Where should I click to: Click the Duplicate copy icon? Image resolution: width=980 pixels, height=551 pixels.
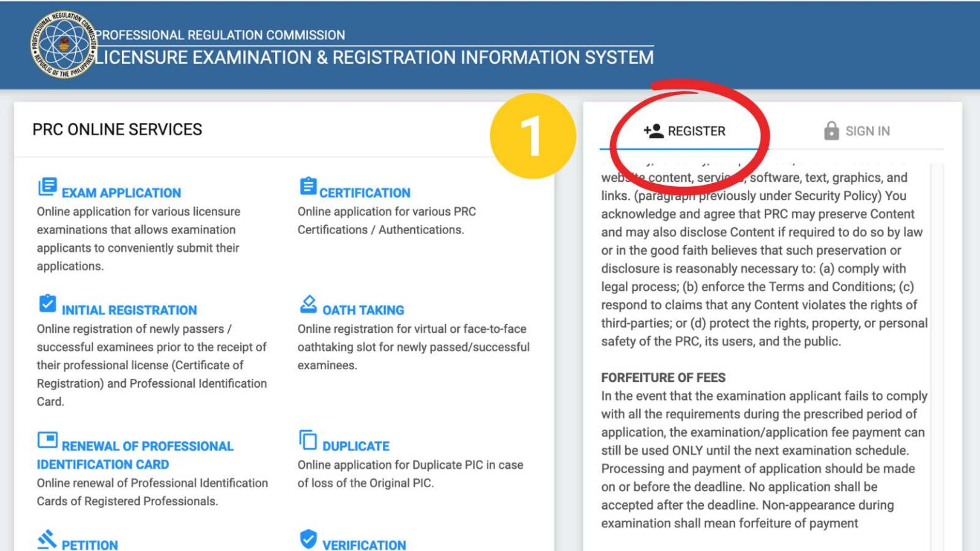coord(308,440)
